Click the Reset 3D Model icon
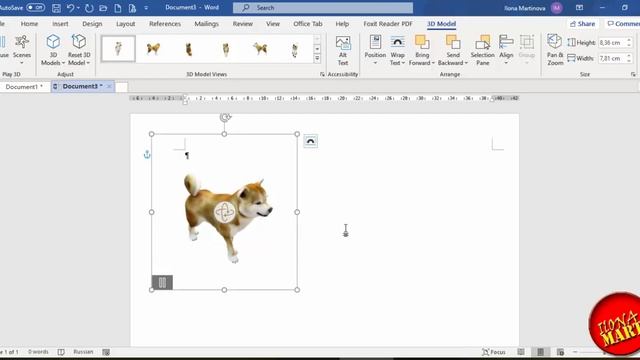 79,41
